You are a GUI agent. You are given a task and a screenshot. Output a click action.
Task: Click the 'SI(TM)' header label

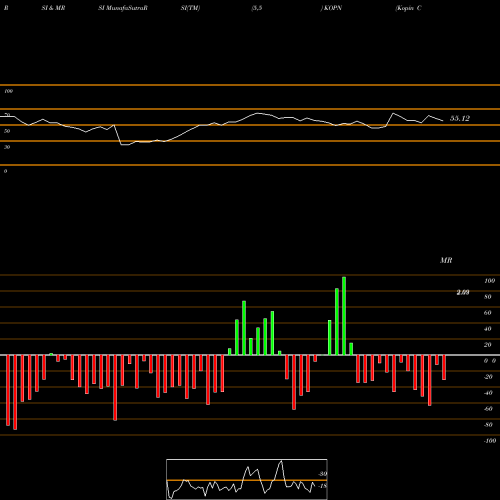click(190, 8)
